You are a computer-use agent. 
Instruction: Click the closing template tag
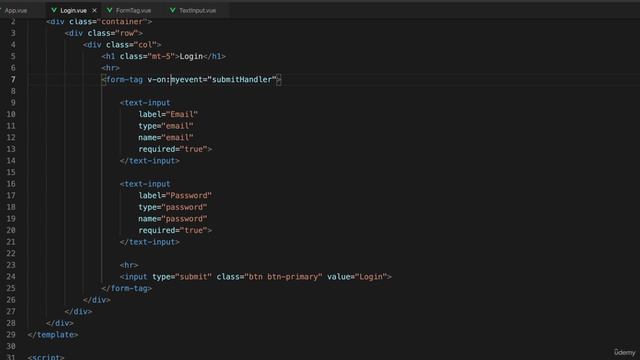point(53,334)
